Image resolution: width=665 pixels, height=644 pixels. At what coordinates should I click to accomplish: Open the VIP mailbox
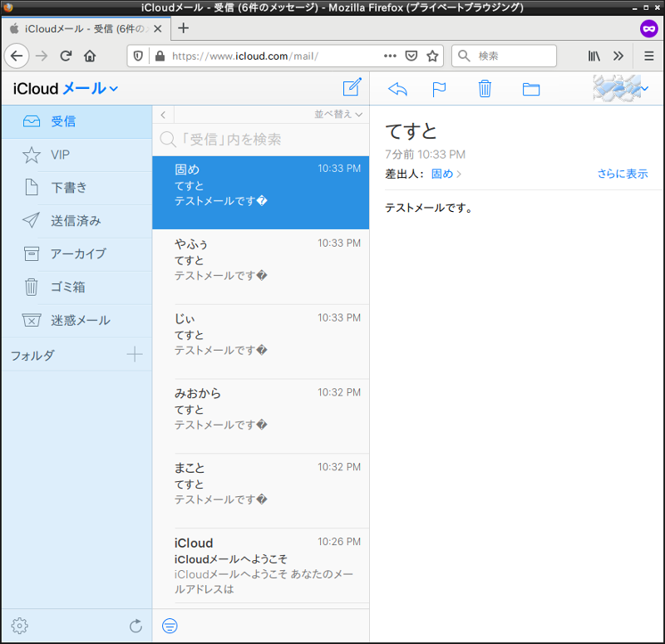[76, 155]
